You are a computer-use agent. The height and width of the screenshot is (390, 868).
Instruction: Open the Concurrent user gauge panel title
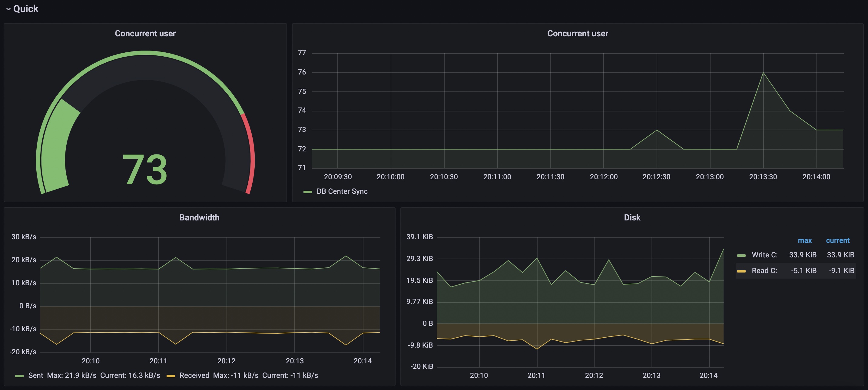tap(145, 33)
